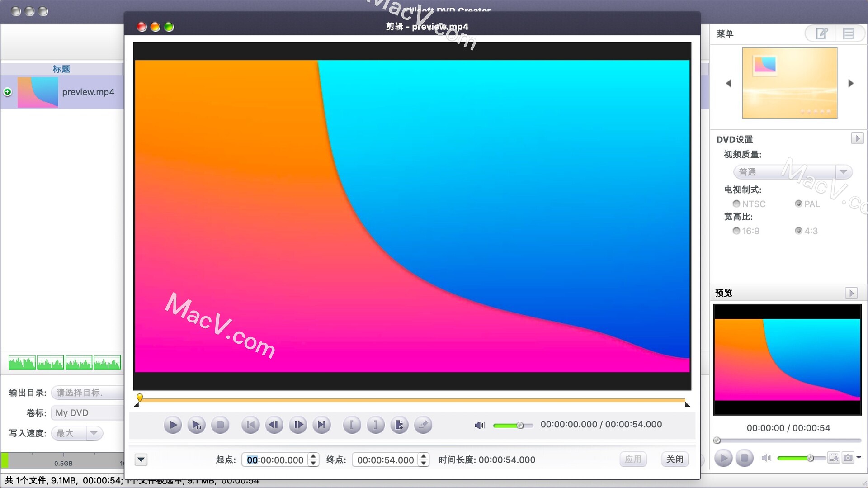Click the 时间长度 duration text
The height and width of the screenshot is (488, 868).
[487, 460]
